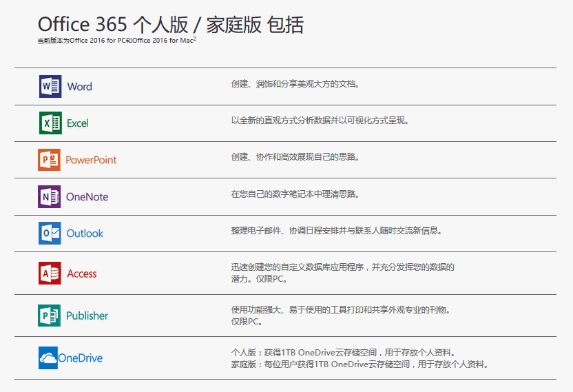Click the Access app icon
This screenshot has width=573, height=392.
coord(50,273)
